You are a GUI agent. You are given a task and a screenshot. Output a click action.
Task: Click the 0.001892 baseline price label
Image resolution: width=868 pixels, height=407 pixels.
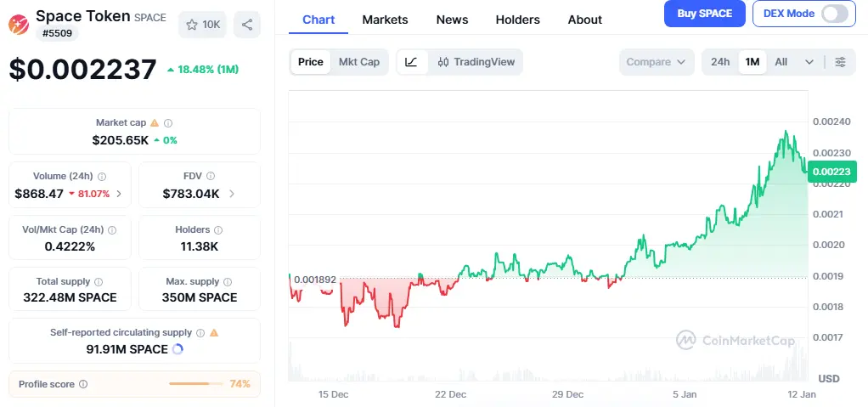pyautogui.click(x=315, y=280)
